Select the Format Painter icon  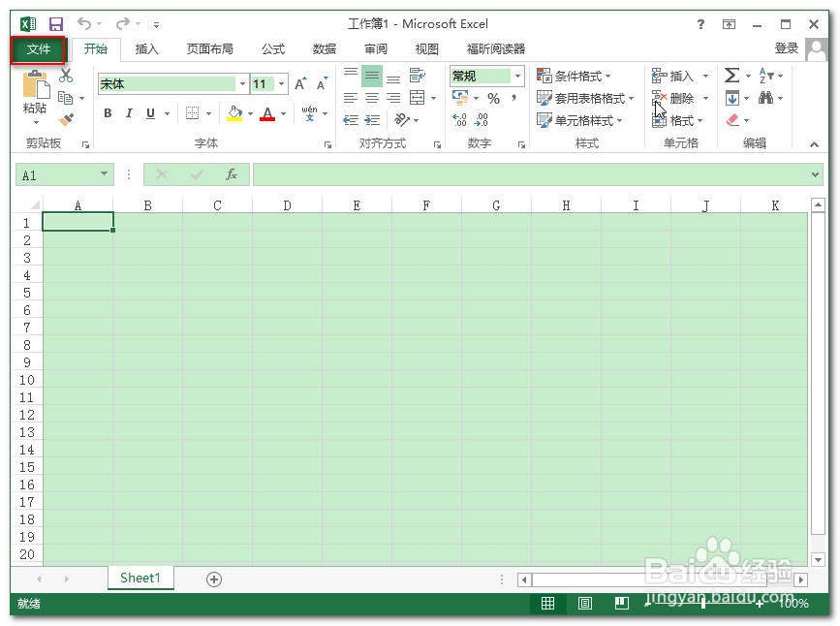tap(65, 119)
